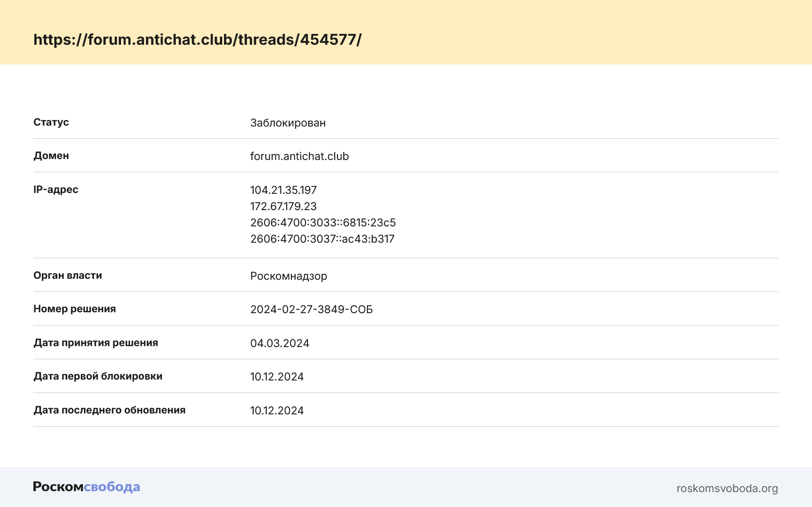Click the Орган власти label

(68, 276)
